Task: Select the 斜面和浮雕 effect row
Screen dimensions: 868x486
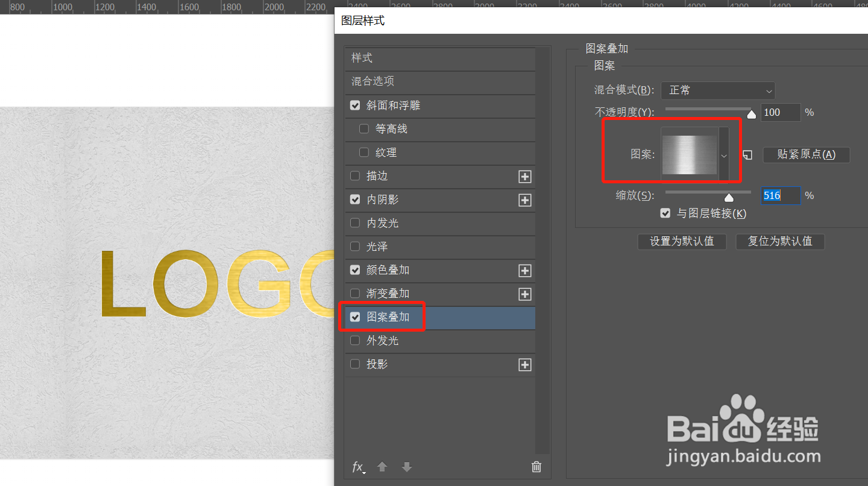Action: click(x=440, y=106)
